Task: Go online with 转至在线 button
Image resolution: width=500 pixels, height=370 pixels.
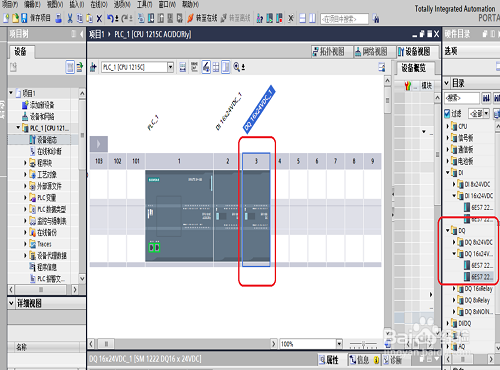Action: click(x=202, y=18)
